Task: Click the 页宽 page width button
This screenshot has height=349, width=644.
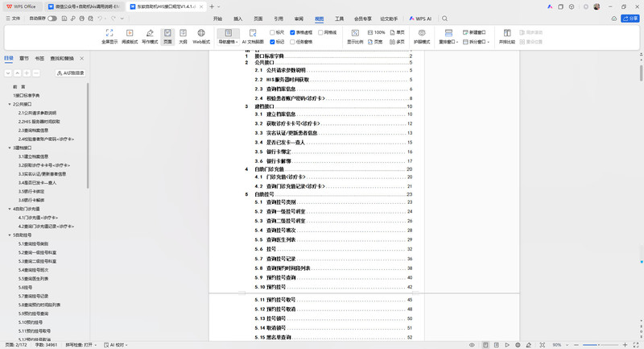Action: tap(375, 42)
